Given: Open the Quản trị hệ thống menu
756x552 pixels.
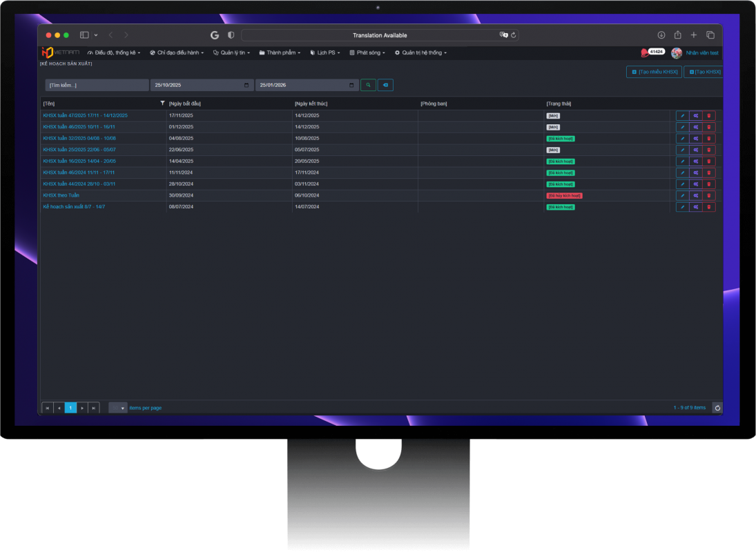Looking at the screenshot, I should 420,52.
